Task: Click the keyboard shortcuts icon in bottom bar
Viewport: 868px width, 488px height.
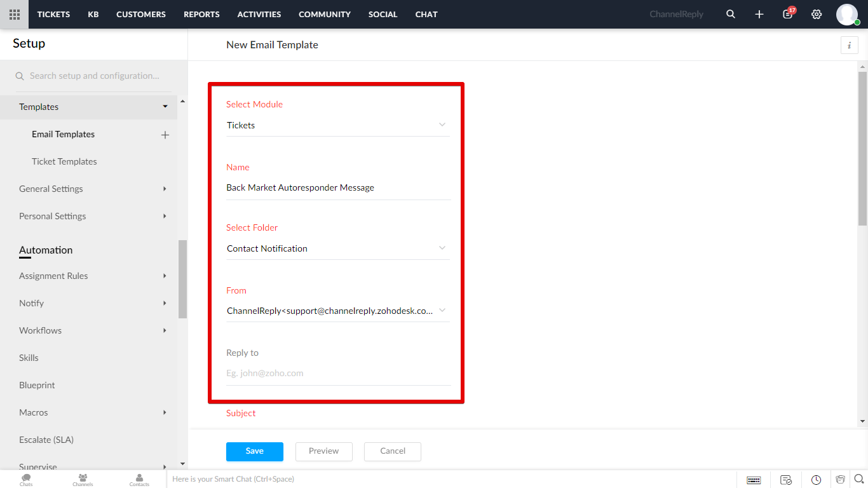Action: click(754, 480)
